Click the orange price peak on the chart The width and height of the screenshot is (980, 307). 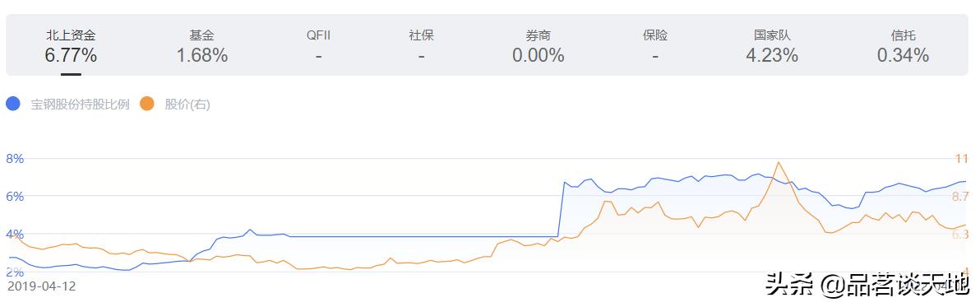[778, 163]
